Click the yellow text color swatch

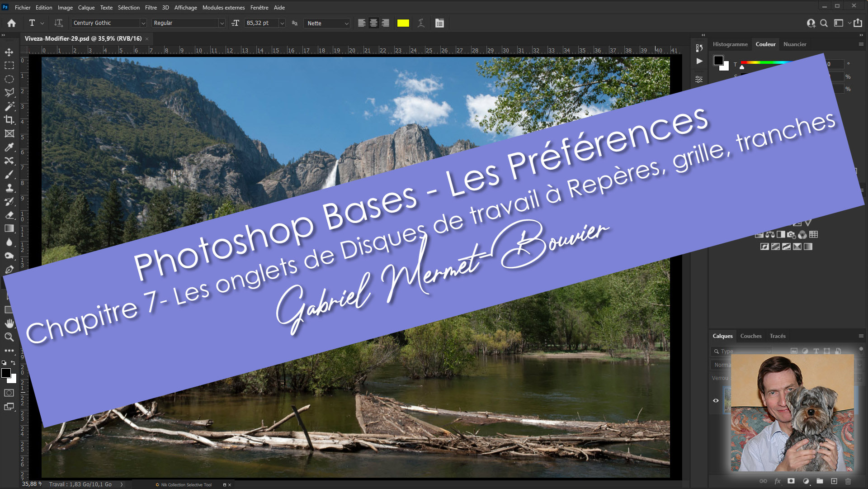403,23
